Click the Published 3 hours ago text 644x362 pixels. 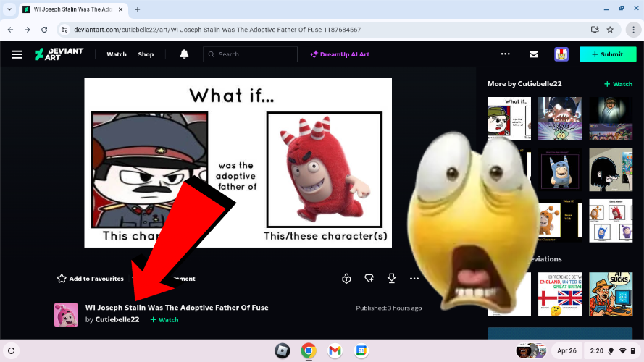coord(388,308)
